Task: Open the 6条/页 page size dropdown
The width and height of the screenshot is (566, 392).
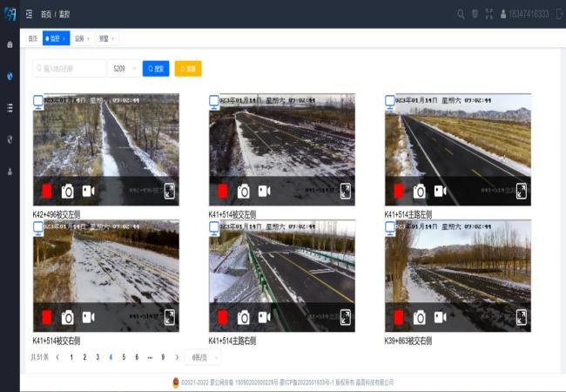Action: tap(206, 357)
